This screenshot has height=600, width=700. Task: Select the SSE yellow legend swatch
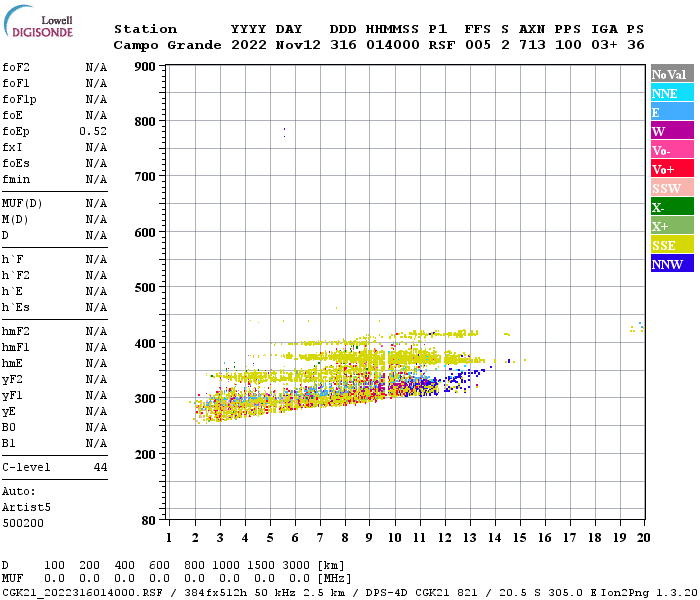click(x=672, y=245)
